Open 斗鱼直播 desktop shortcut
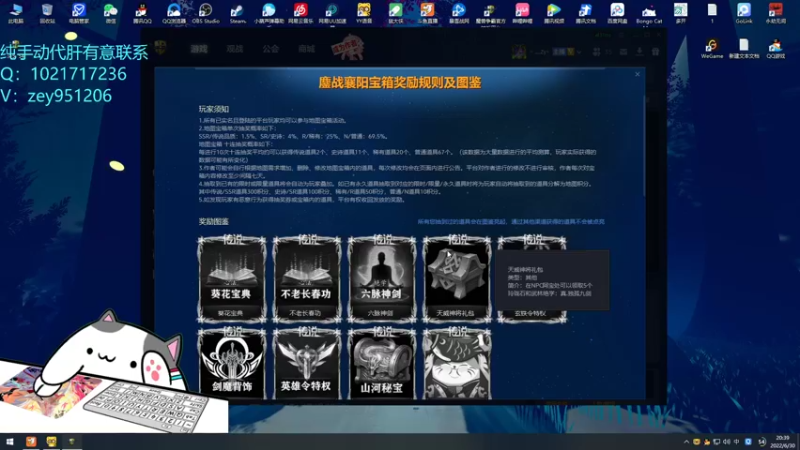 click(427, 13)
